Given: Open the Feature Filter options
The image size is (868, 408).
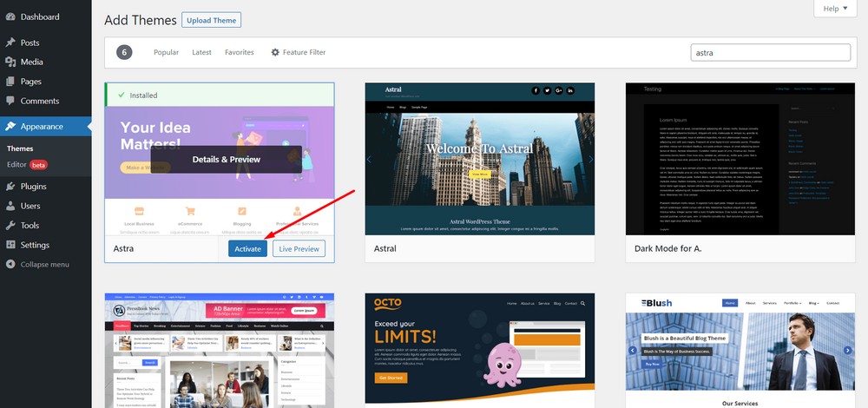Looking at the screenshot, I should (298, 52).
